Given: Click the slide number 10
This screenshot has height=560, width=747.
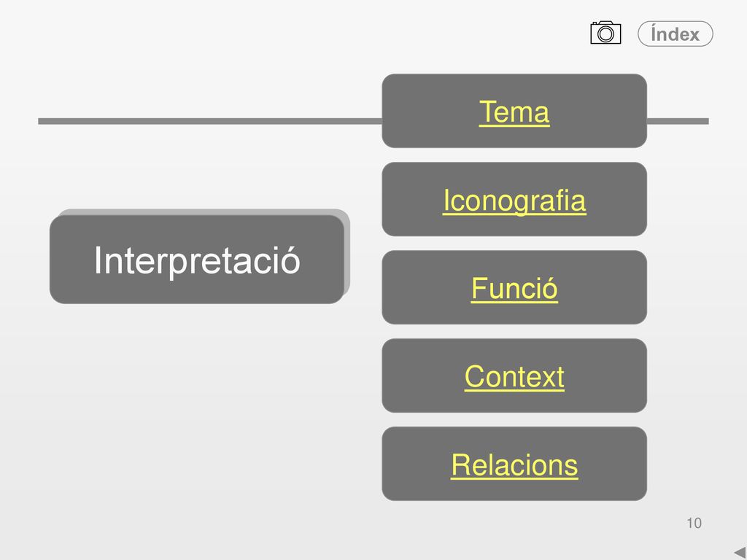Looking at the screenshot, I should (694, 523).
